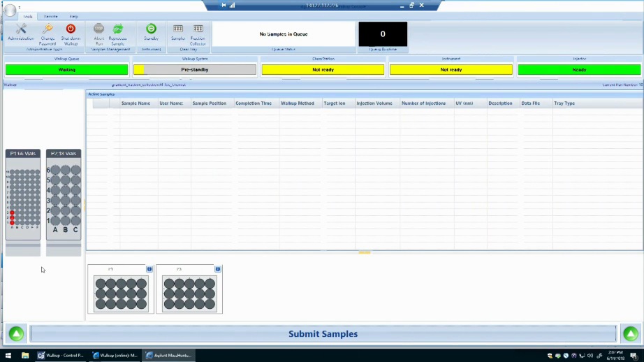Click the P1 tray info icon
The width and height of the screenshot is (644, 362).
pyautogui.click(x=149, y=269)
